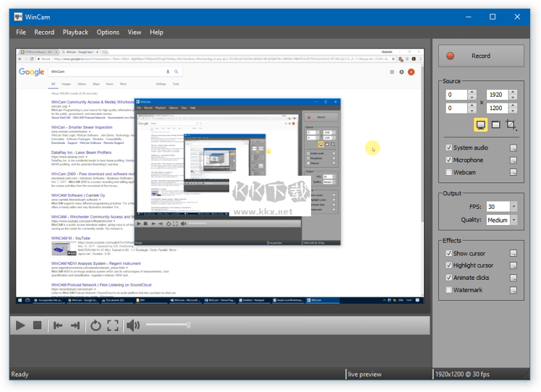Select window capture source icon
Image resolution: width=541 pixels, height=392 pixels.
click(x=496, y=125)
